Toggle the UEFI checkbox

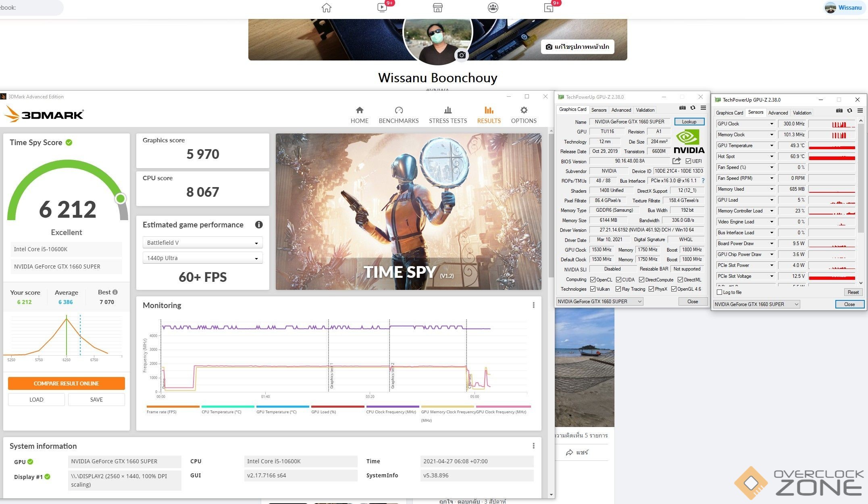pos(688,161)
